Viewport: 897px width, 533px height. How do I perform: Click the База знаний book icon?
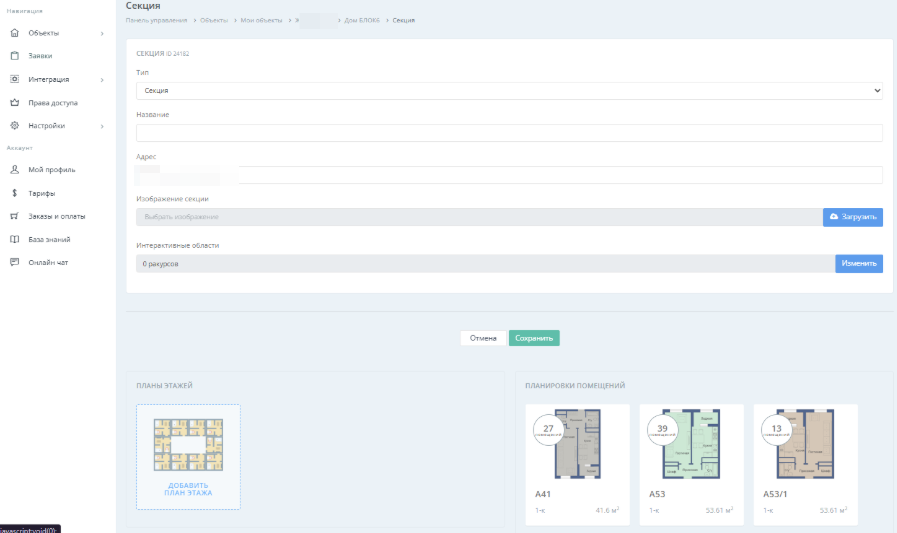pyautogui.click(x=15, y=240)
